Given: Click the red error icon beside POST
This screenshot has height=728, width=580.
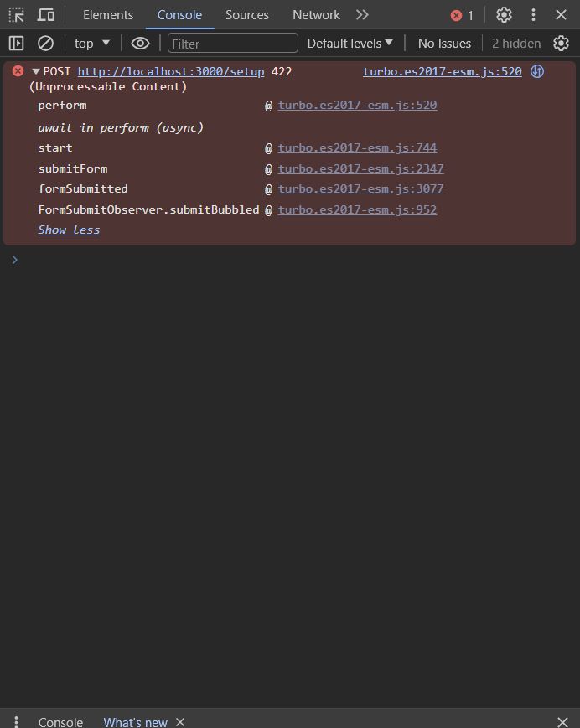Looking at the screenshot, I should [18, 71].
